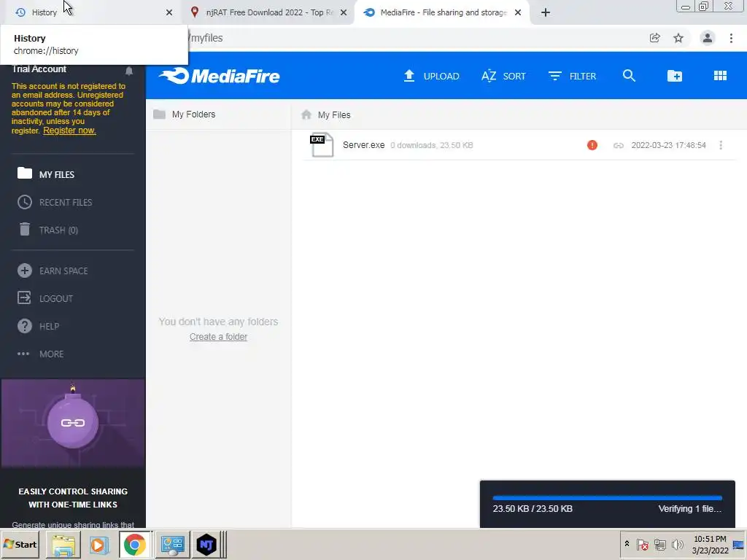
Task: Click the EXE file type icon
Action: point(322,145)
